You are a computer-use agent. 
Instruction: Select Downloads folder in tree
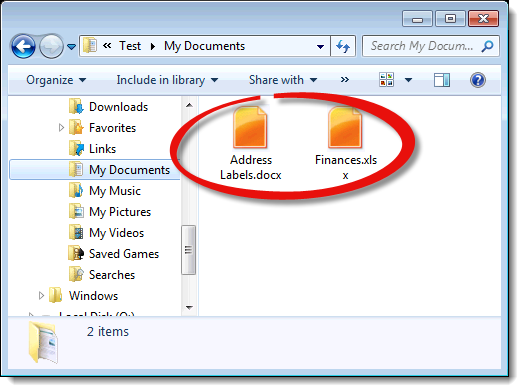point(118,107)
